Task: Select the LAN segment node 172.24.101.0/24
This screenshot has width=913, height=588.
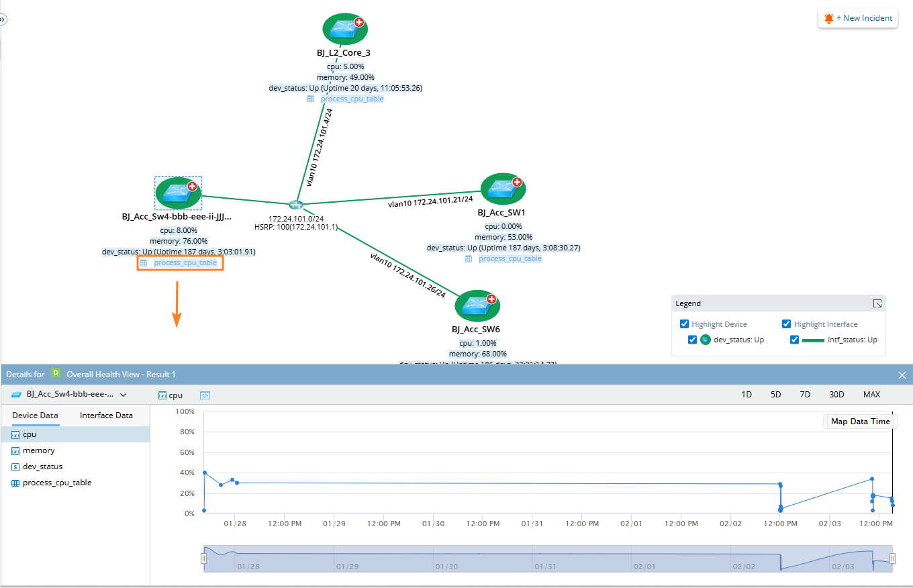Action: click(x=296, y=205)
